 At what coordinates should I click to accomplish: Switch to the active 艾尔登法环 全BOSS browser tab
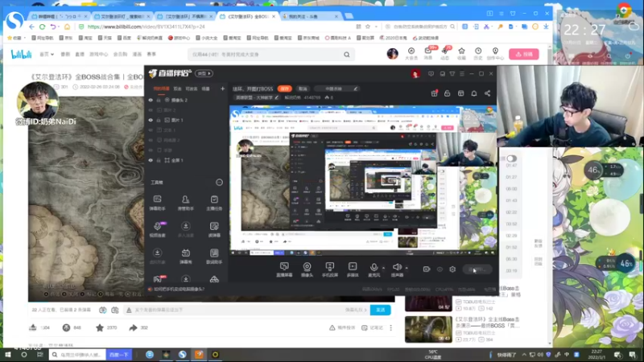coord(248,16)
